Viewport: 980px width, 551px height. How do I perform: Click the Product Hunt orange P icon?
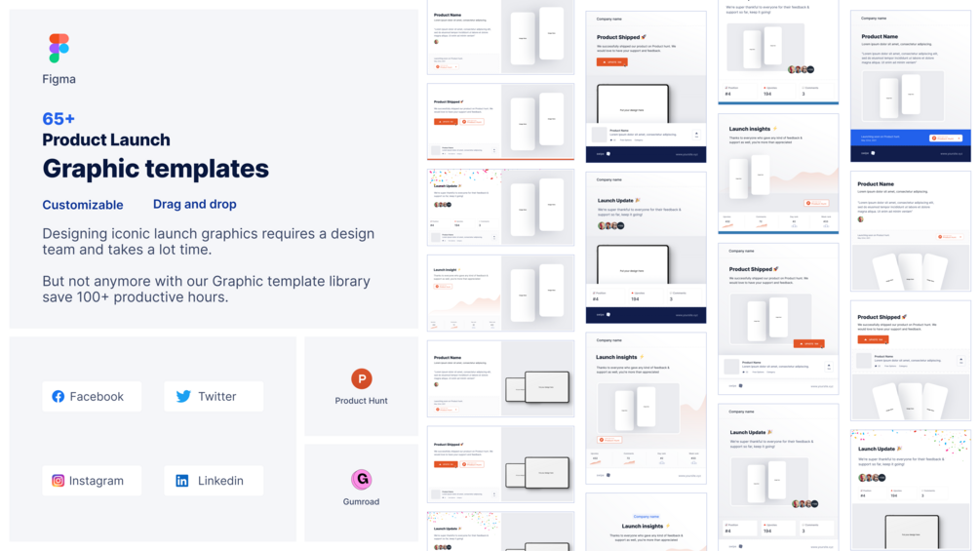[x=361, y=378]
